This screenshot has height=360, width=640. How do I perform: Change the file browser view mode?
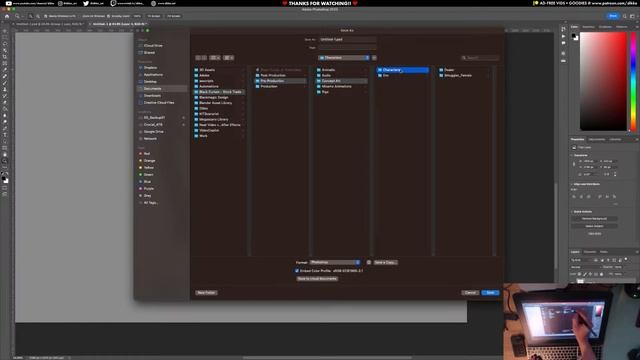pyautogui.click(x=215, y=58)
